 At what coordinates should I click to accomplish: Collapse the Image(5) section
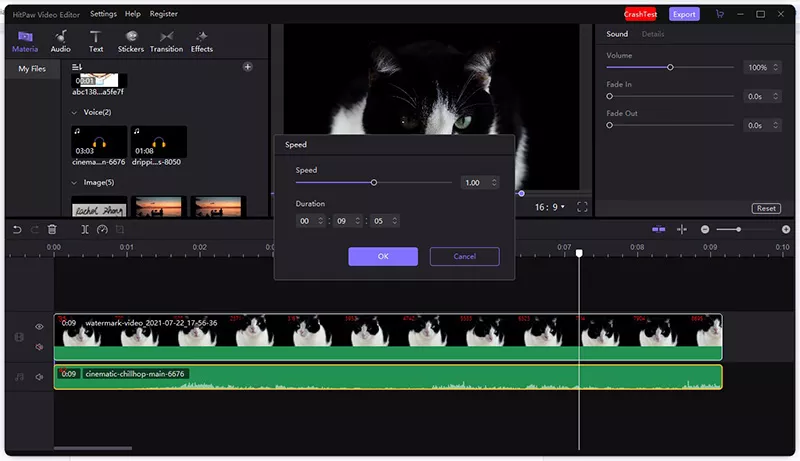(75, 183)
